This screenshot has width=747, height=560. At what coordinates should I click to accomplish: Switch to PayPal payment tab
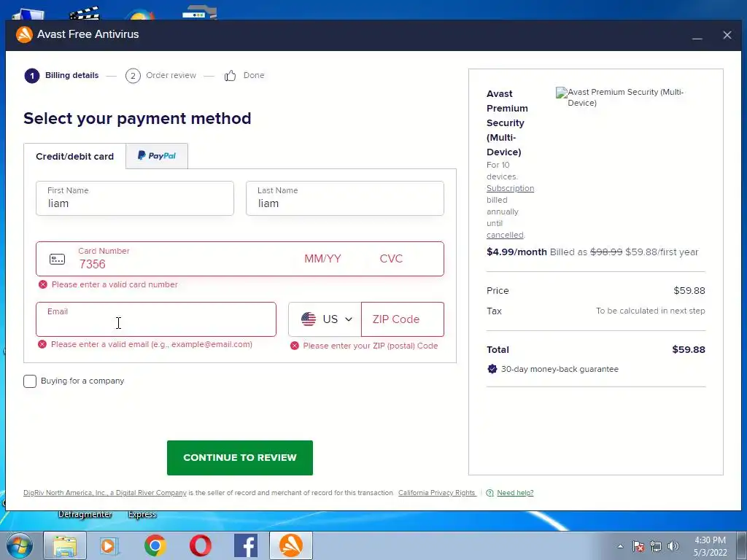(157, 156)
